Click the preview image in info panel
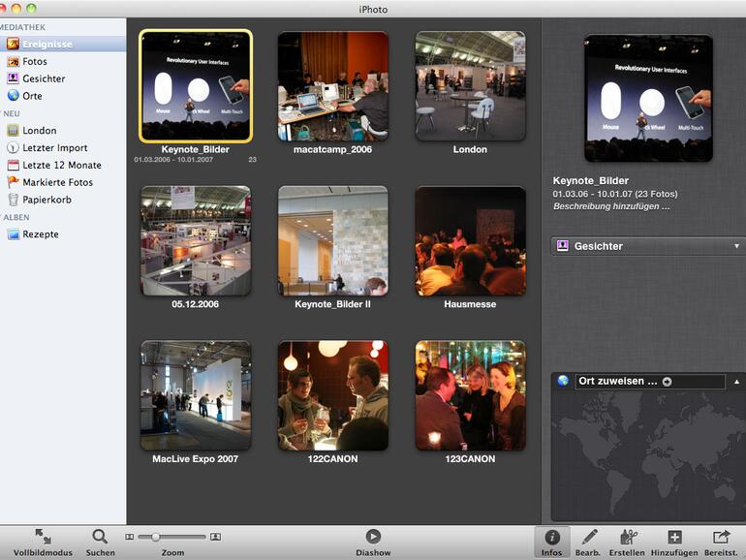 point(648,98)
